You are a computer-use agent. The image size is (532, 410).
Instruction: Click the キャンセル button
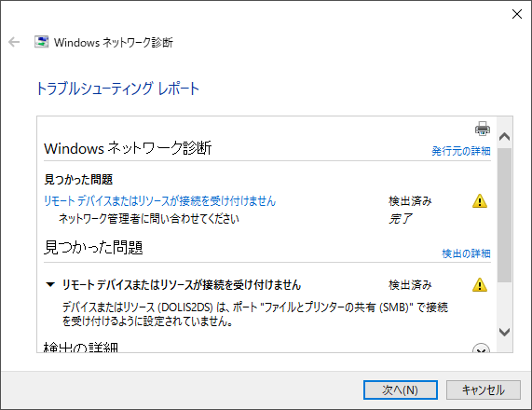[484, 389]
